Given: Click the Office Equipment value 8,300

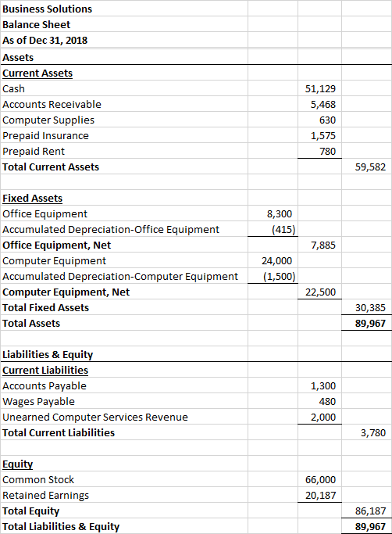Looking at the screenshot, I should click(280, 214).
